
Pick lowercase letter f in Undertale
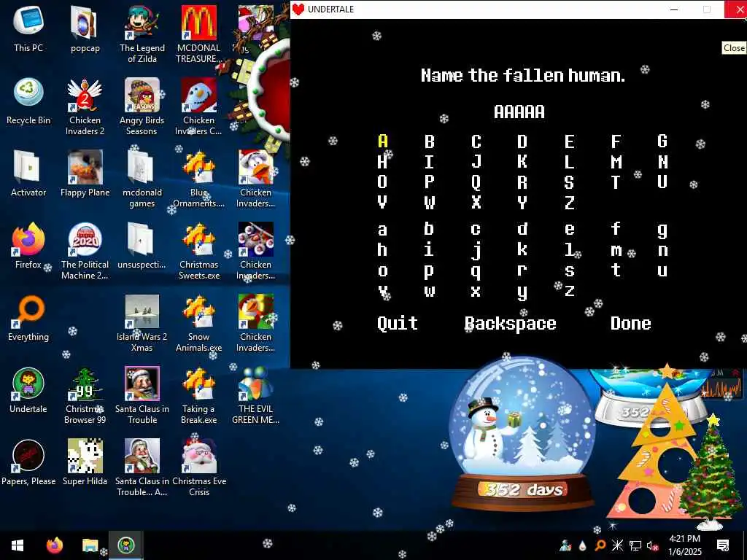(x=616, y=229)
